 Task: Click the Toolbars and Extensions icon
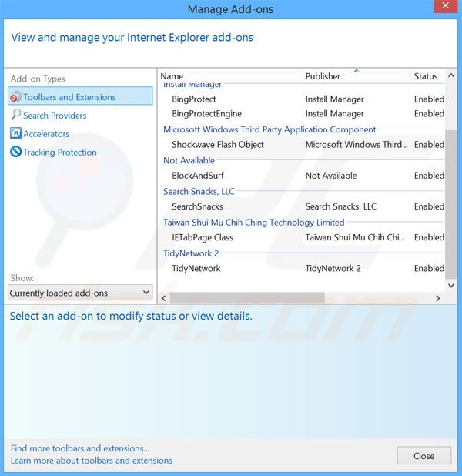15,97
